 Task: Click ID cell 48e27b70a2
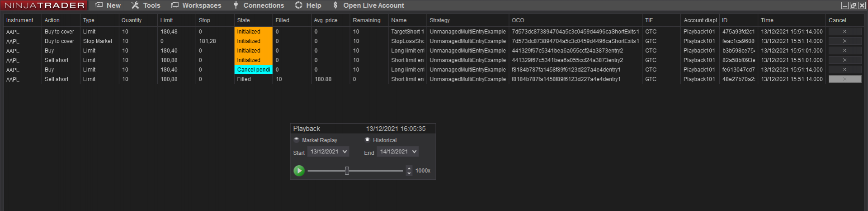click(739, 79)
